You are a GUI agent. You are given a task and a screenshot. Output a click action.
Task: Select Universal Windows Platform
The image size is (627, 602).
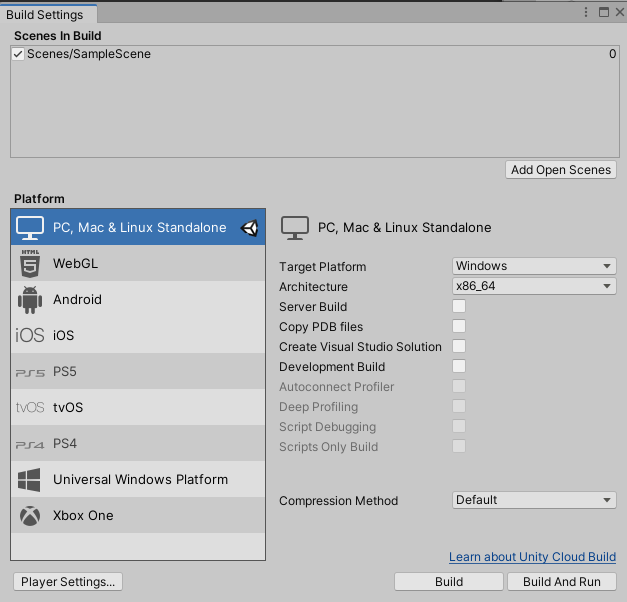(138, 479)
